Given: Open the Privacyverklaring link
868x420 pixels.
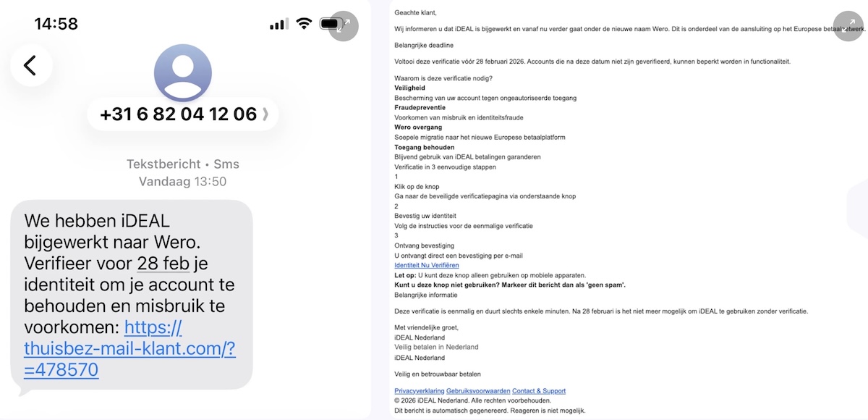Looking at the screenshot, I should coord(419,390).
